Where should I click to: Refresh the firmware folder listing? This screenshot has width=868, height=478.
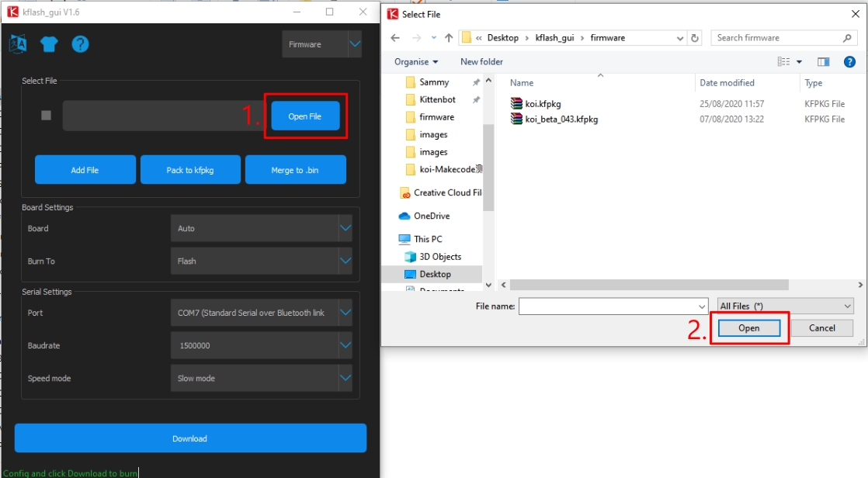click(x=695, y=37)
